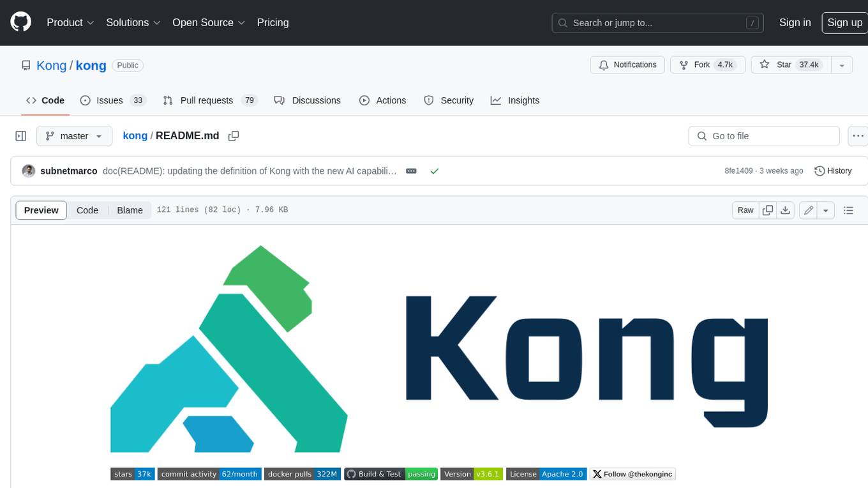Open the file History button
Screen dimensions: 868x488
click(x=834, y=171)
